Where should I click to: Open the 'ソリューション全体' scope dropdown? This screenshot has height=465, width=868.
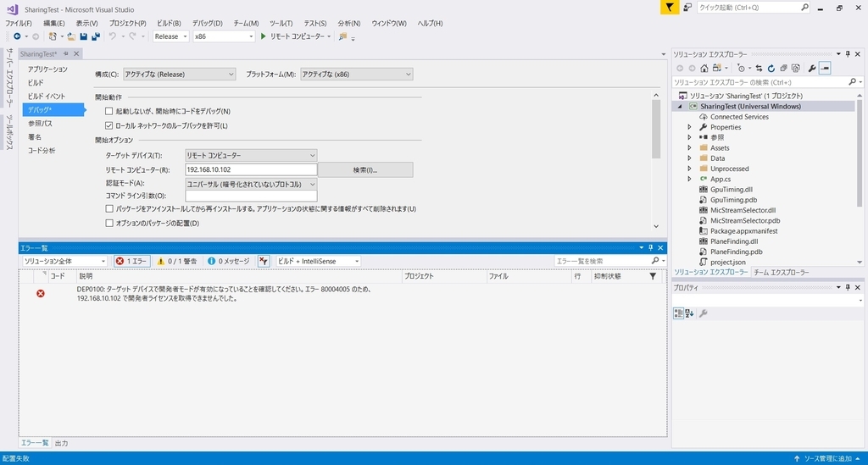(x=64, y=261)
